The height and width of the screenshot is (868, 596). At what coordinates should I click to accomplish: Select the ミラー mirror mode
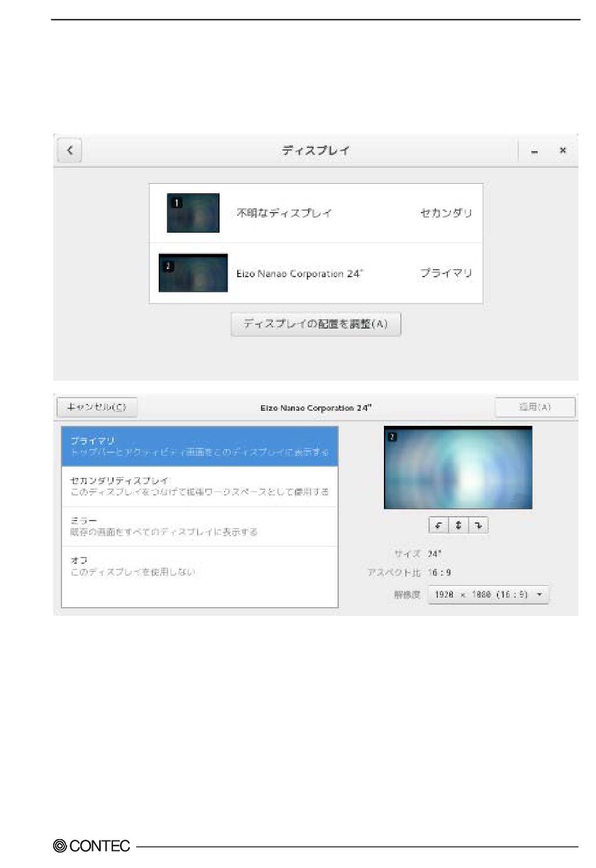click(x=200, y=527)
